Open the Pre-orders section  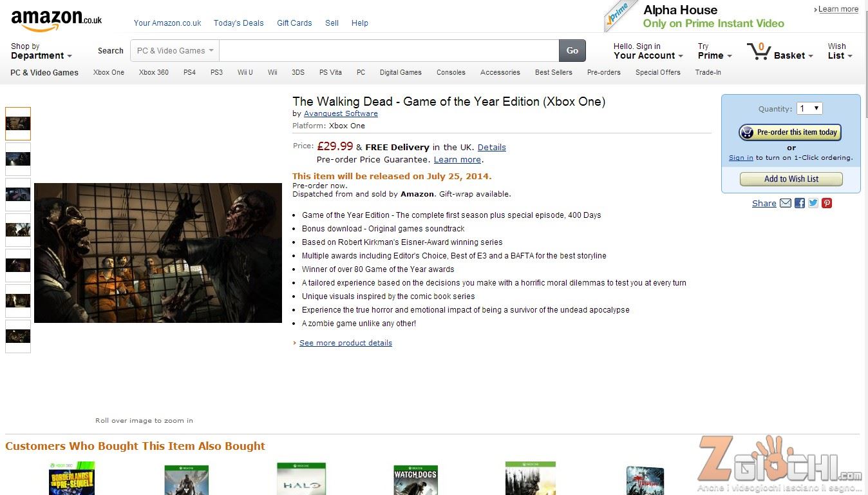point(603,72)
